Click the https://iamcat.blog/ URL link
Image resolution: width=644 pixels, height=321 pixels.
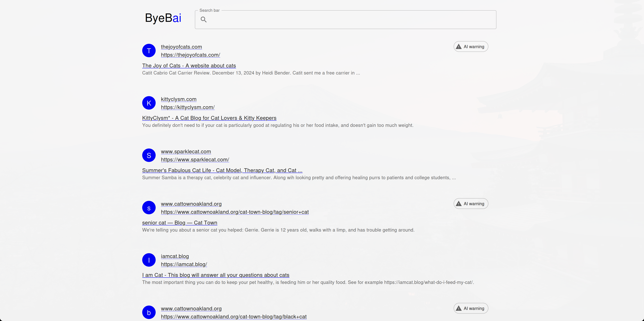pos(184,264)
